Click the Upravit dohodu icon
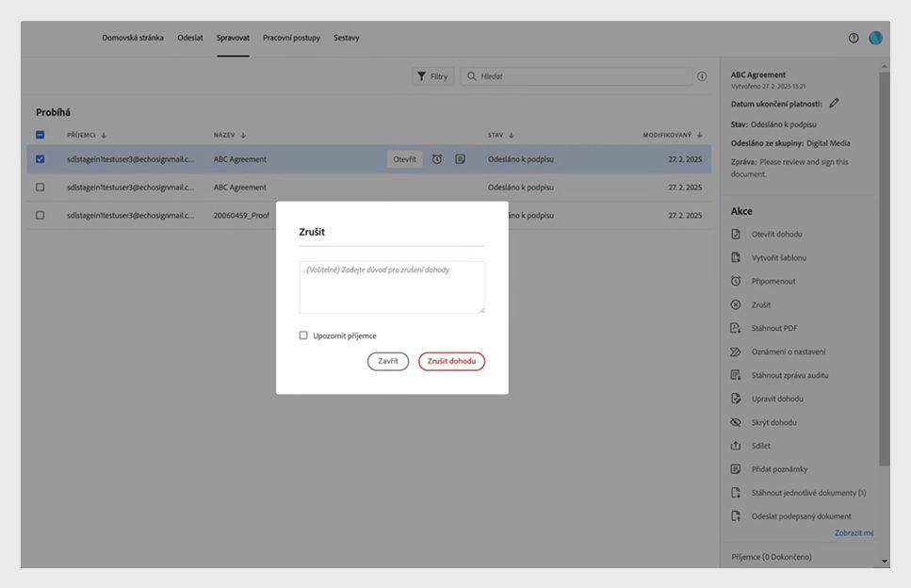 click(736, 399)
